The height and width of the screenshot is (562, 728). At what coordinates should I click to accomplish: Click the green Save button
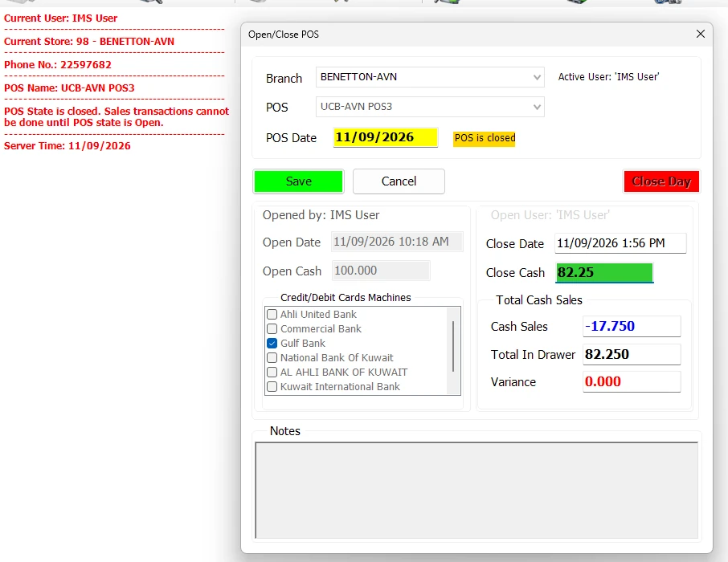[x=298, y=181]
